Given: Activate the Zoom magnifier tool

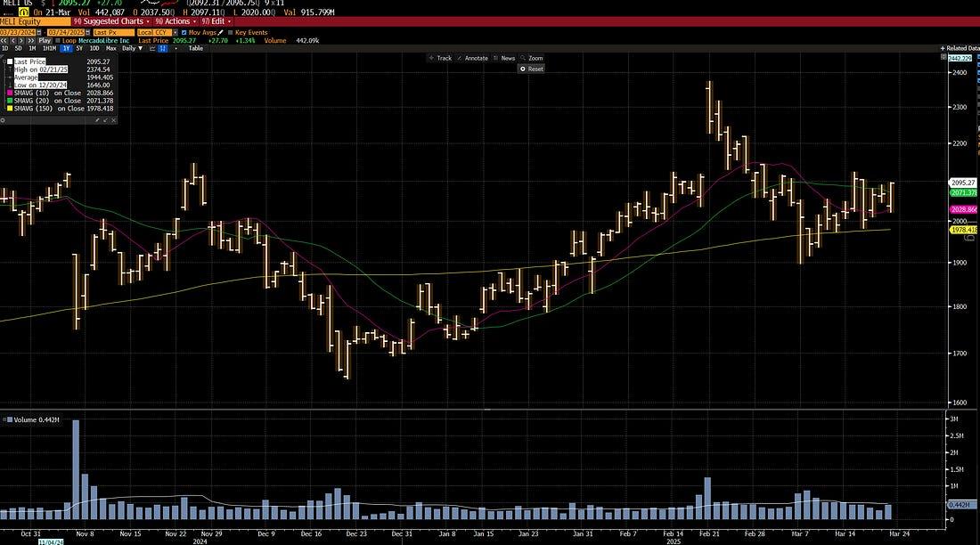Looking at the screenshot, I should pyautogui.click(x=531, y=58).
